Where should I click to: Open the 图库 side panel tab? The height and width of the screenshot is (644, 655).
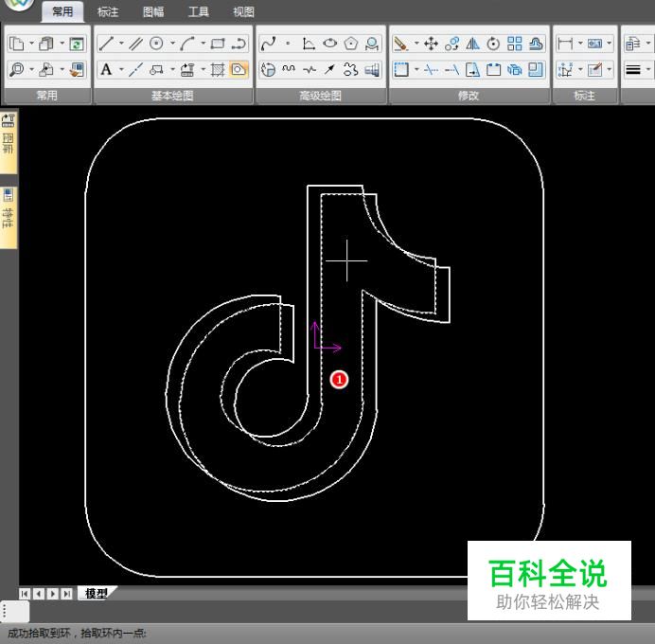(9, 141)
